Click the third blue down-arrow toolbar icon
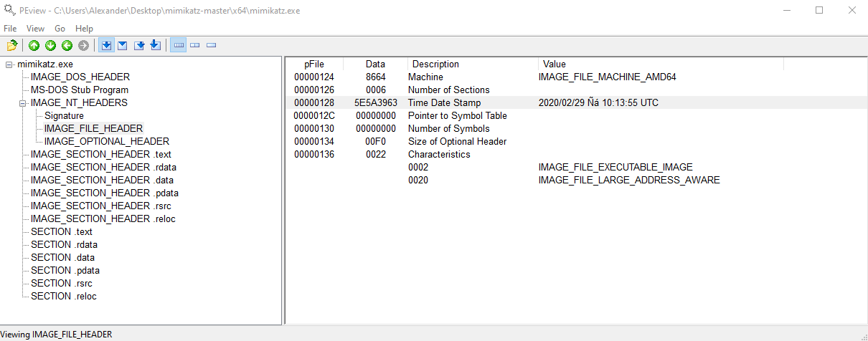Image resolution: width=868 pixels, height=341 pixels. tap(140, 46)
